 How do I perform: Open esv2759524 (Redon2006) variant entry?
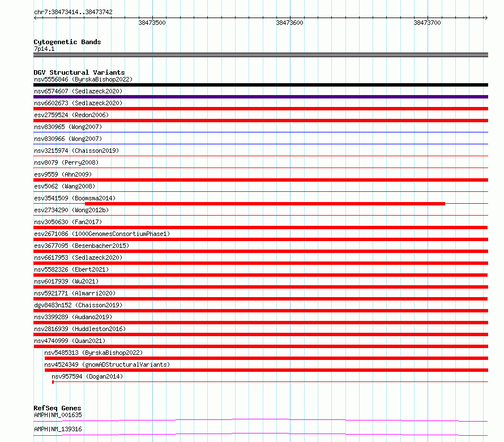[71, 115]
